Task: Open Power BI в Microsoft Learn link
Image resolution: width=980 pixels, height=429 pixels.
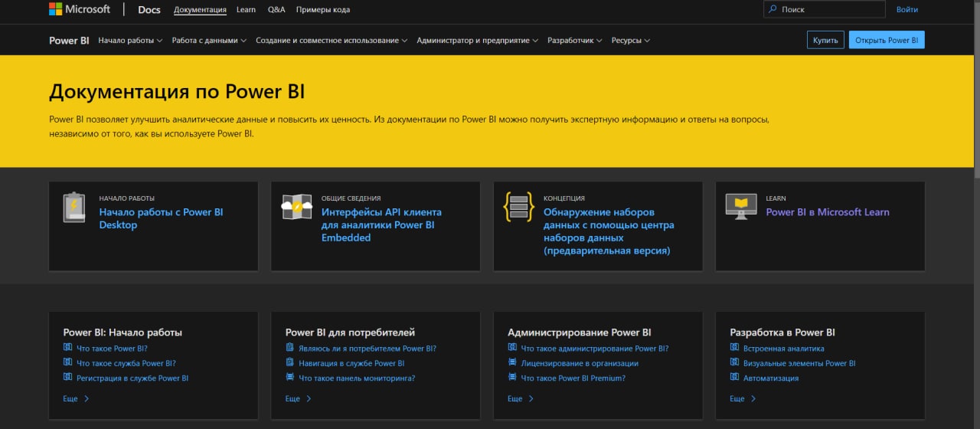Action: (828, 212)
